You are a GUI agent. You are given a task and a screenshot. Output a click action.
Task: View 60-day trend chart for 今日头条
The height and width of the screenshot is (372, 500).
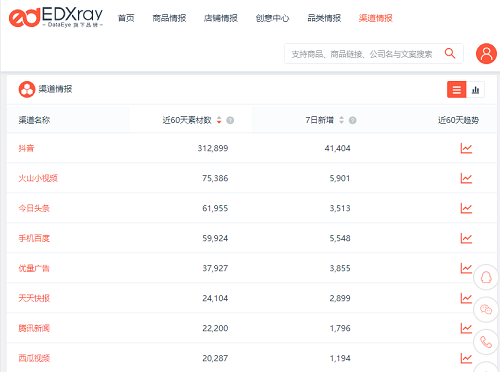click(x=466, y=208)
